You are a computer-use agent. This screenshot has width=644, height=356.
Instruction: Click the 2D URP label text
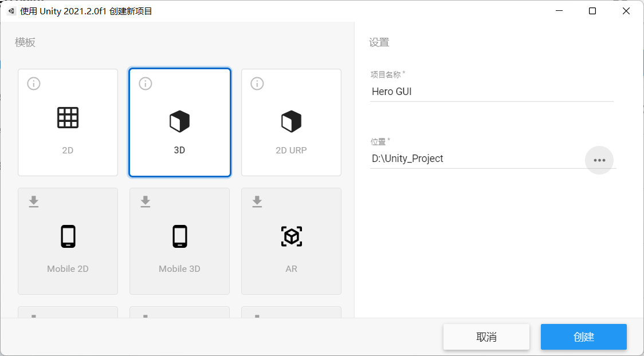291,151
